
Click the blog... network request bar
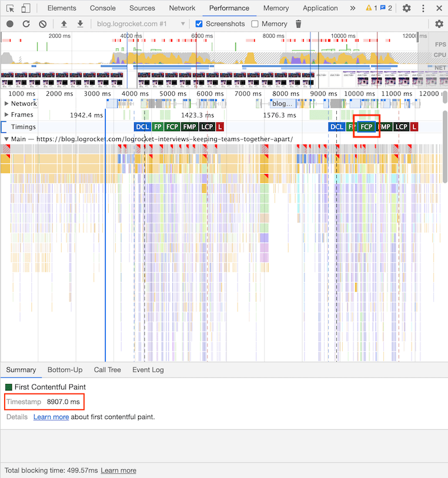283,103
